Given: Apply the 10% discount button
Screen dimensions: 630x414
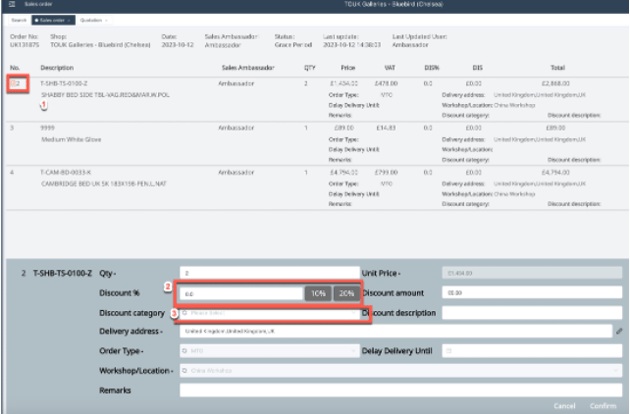Looking at the screenshot, I should tap(317, 293).
